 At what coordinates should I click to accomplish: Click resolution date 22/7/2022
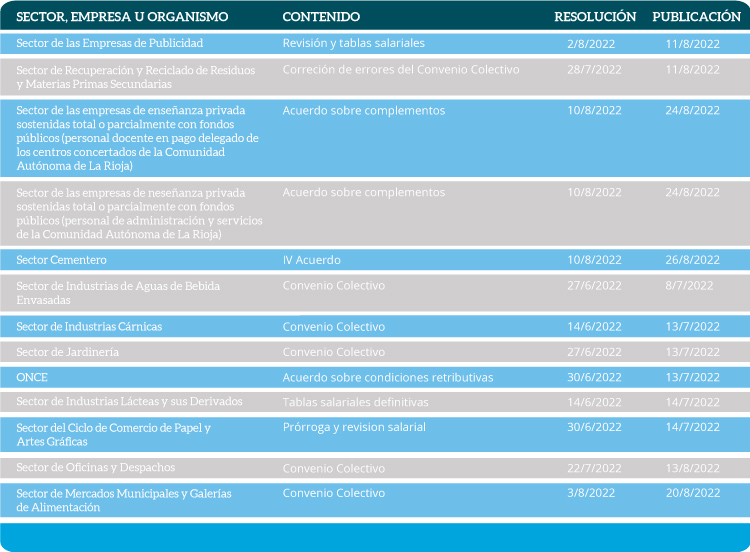(594, 468)
